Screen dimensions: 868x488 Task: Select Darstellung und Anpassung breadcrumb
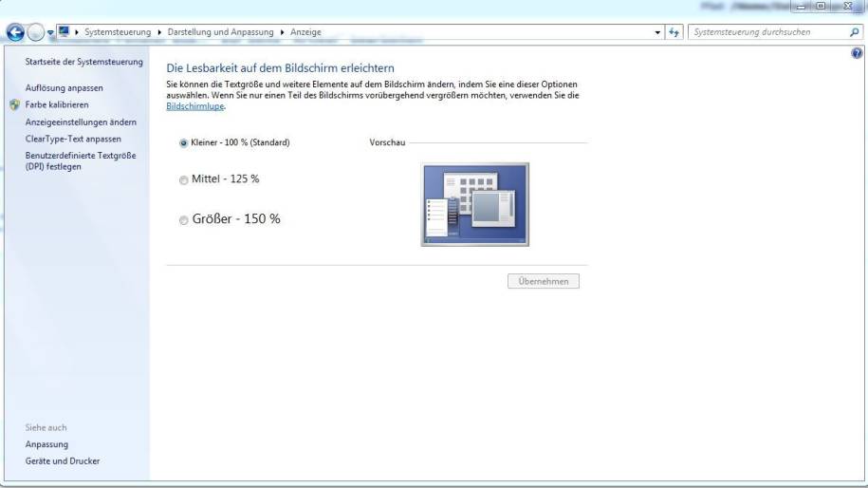point(220,32)
